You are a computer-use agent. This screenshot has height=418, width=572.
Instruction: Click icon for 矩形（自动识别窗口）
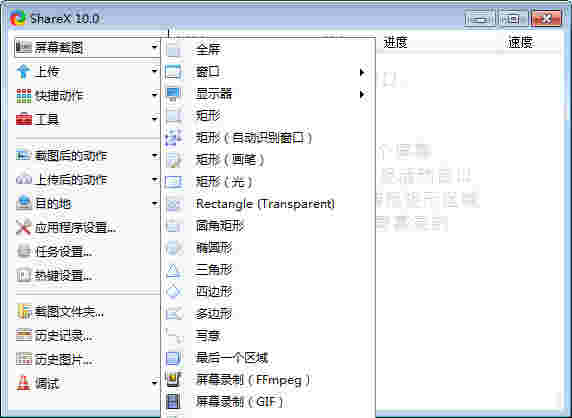[x=173, y=138]
